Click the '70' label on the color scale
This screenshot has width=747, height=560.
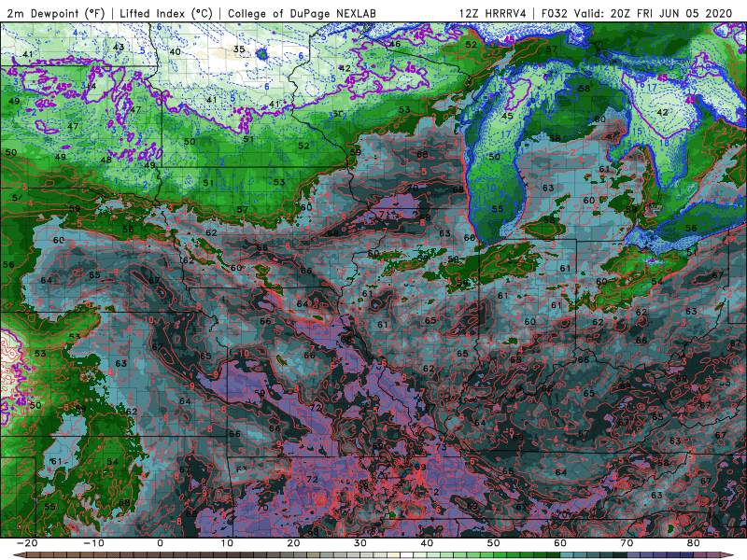[x=627, y=543]
